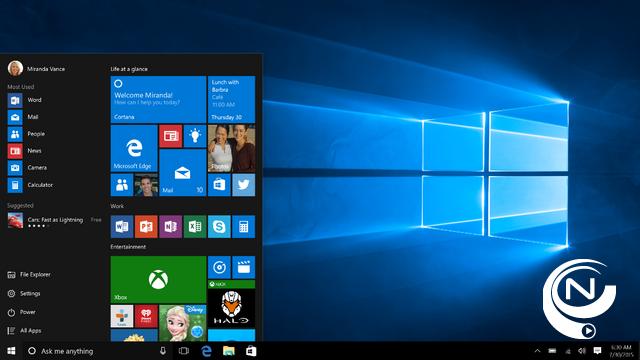Click the microphone in the search box
The image size is (640, 360).
click(163, 351)
